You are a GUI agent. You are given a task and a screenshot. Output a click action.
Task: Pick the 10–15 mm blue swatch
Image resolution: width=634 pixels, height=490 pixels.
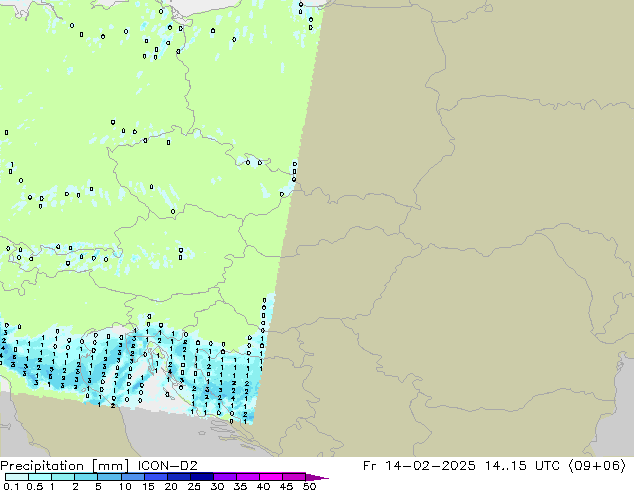point(133,477)
